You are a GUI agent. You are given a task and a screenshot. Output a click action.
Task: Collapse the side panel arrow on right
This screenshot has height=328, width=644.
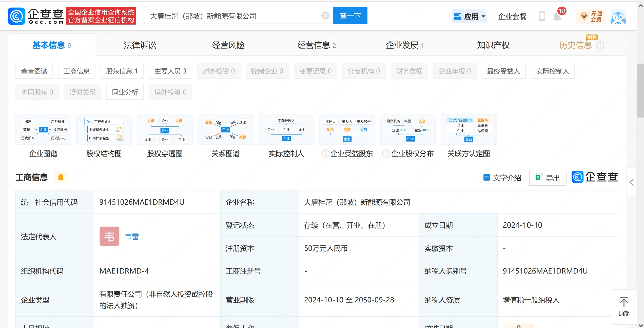coord(632,182)
